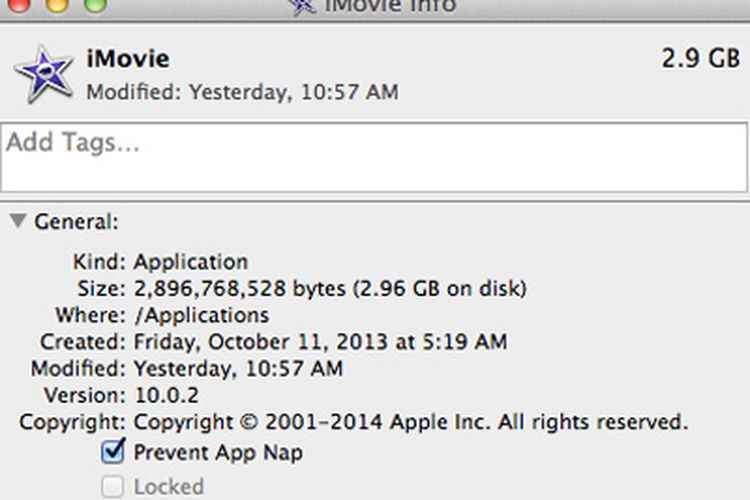The width and height of the screenshot is (750, 500).
Task: Click the red close window button
Action: click(19, 5)
